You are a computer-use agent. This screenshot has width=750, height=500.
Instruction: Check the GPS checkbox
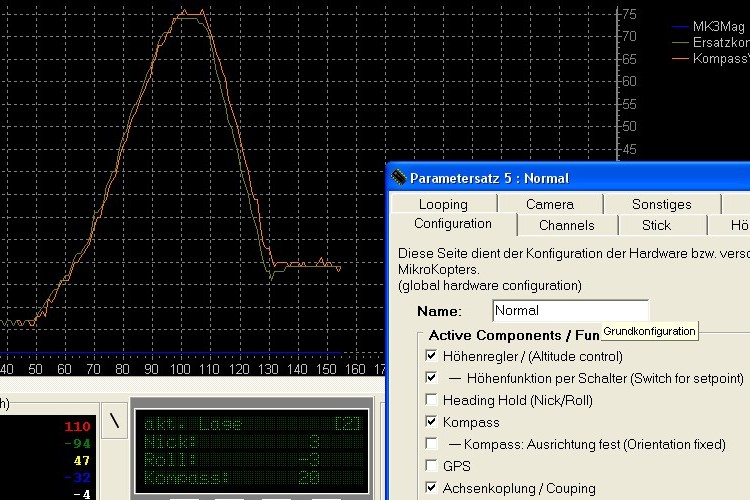[x=431, y=466]
